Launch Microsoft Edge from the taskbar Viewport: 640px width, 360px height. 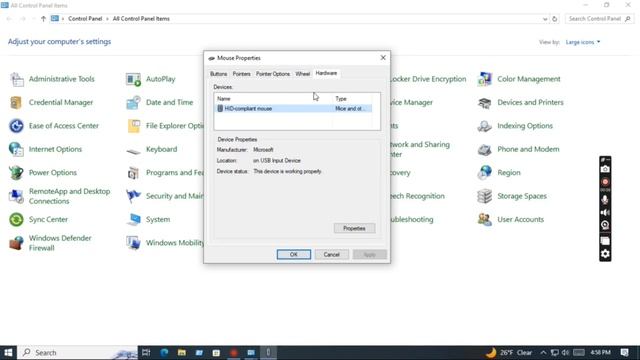(x=164, y=353)
